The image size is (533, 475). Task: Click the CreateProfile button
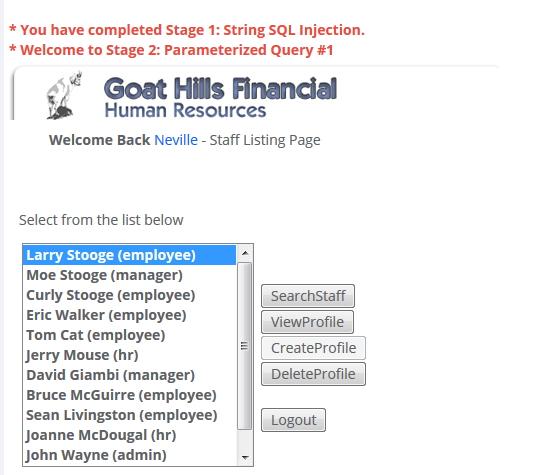313,348
